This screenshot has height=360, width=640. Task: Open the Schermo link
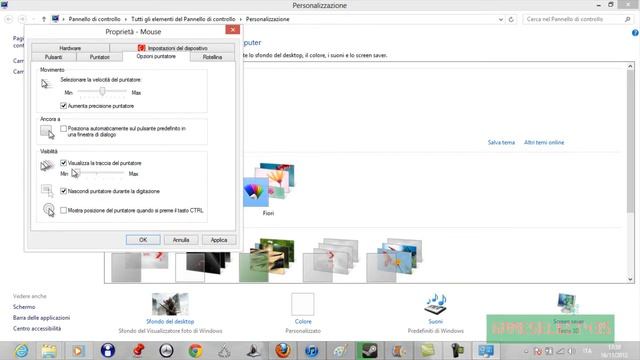(24, 307)
